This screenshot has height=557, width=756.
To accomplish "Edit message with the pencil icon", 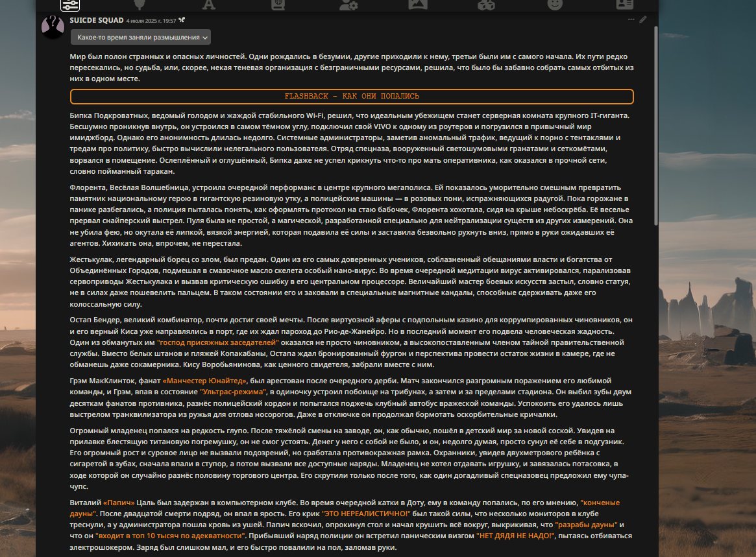I will tap(642, 19).
